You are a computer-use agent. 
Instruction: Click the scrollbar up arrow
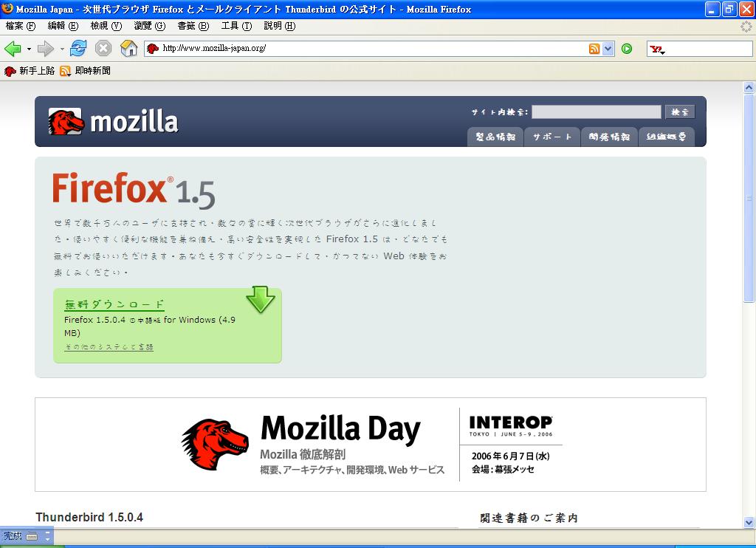click(749, 87)
